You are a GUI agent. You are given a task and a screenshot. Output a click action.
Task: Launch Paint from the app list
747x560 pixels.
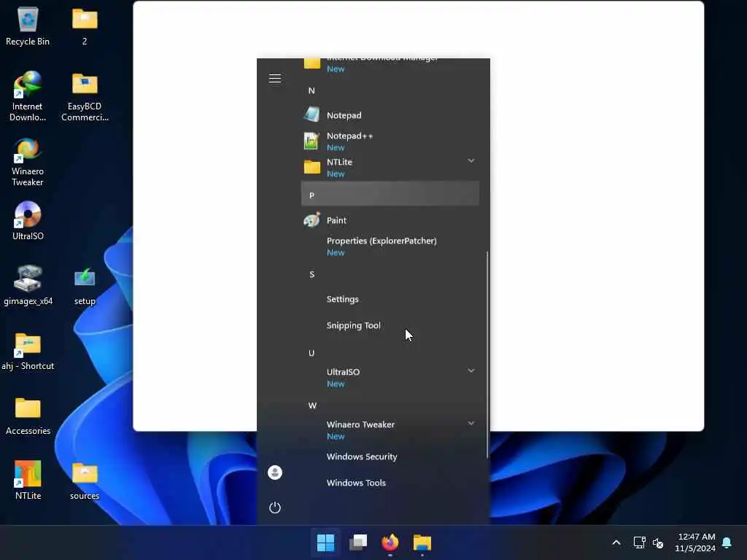click(390, 220)
